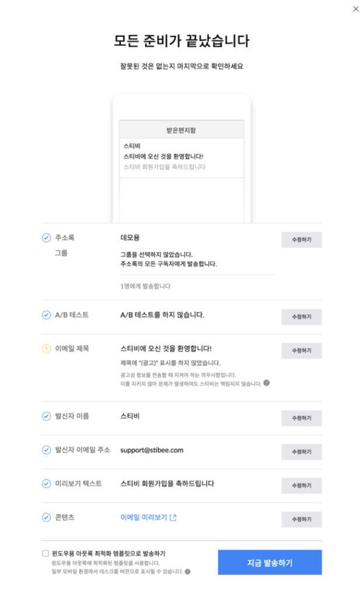Click the check icon beside 발신자 이메일 주소
Image resolution: width=364 pixels, height=598 pixels.
(x=47, y=450)
